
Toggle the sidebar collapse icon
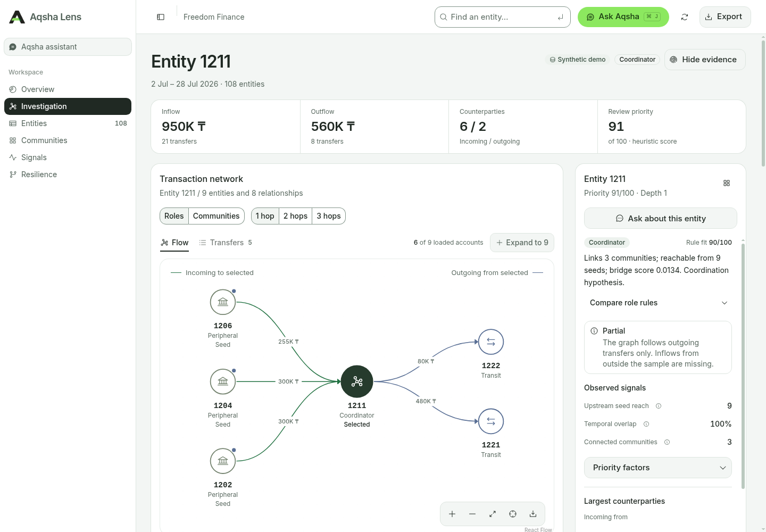click(x=161, y=17)
